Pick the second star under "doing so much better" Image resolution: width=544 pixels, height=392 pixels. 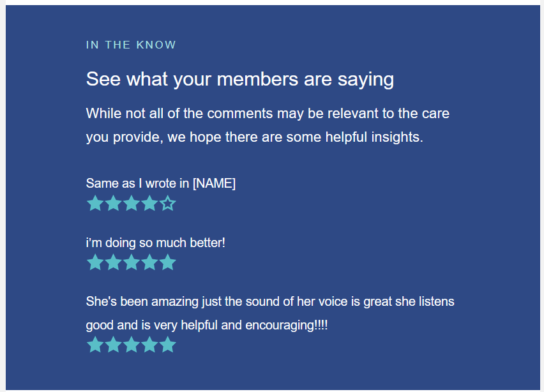[x=113, y=262]
